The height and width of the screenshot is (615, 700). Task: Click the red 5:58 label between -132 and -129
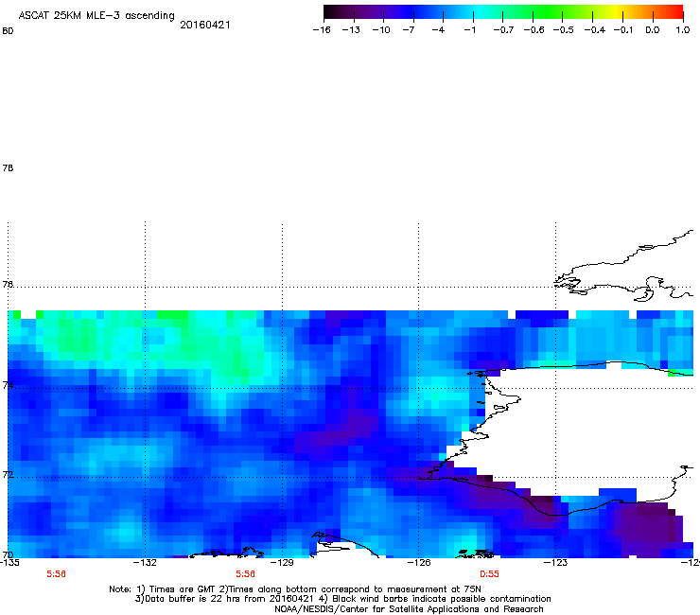(x=246, y=574)
